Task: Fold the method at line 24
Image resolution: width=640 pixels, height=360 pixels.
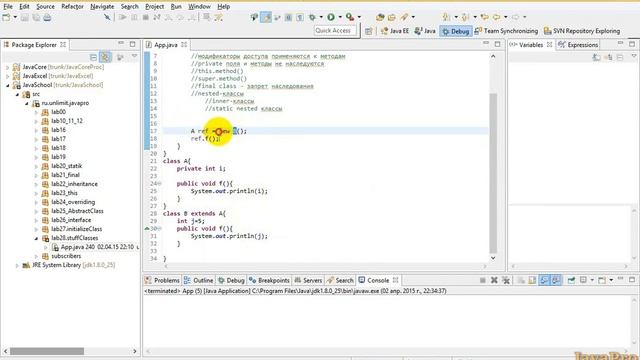Action: pos(160,184)
